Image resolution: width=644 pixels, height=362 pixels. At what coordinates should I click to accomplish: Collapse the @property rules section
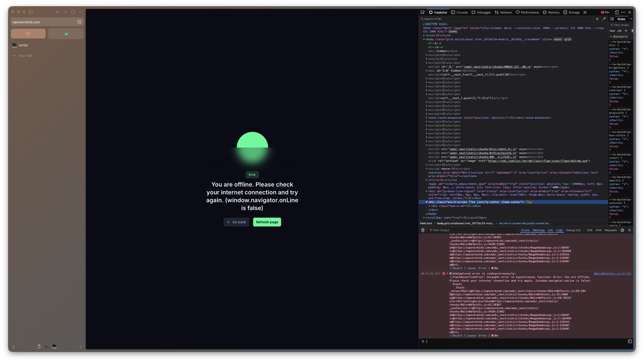pyautogui.click(x=611, y=36)
